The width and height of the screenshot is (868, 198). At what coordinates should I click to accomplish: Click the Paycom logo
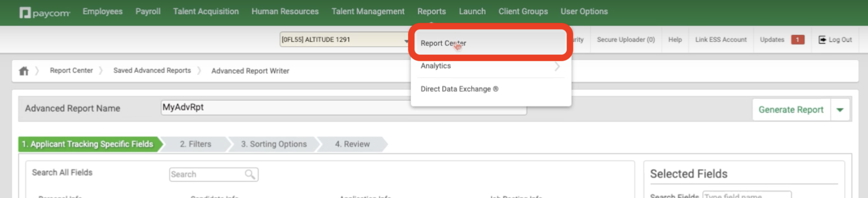(44, 13)
